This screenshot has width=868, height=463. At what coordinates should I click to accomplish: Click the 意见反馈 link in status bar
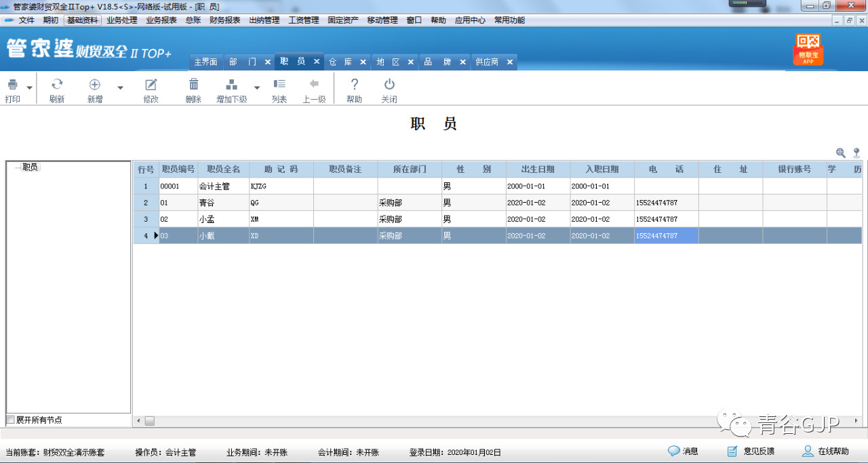751,451
